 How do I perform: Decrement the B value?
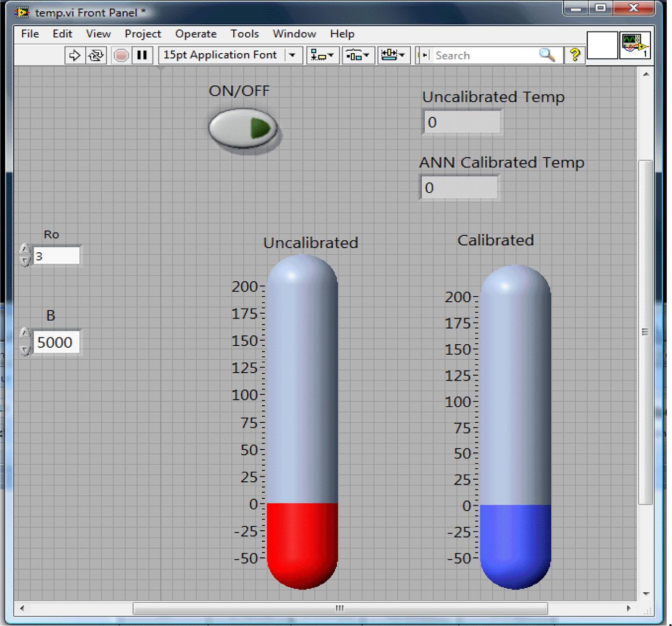24,350
